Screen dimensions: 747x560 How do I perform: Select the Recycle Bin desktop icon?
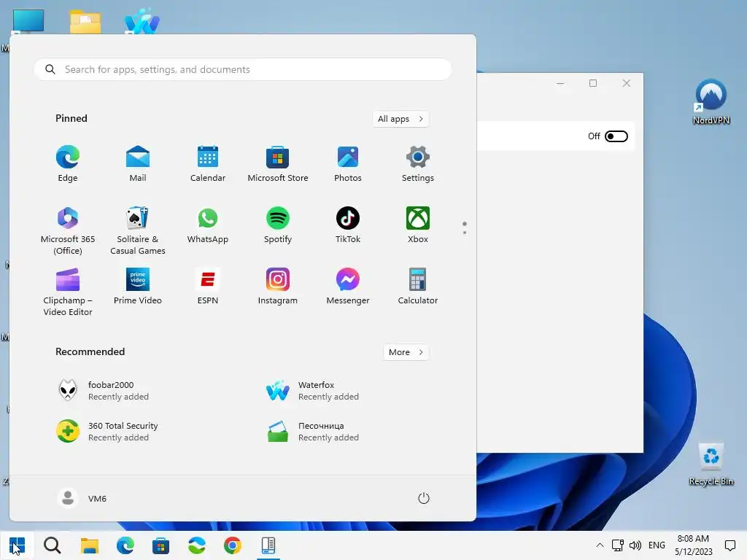(x=711, y=464)
